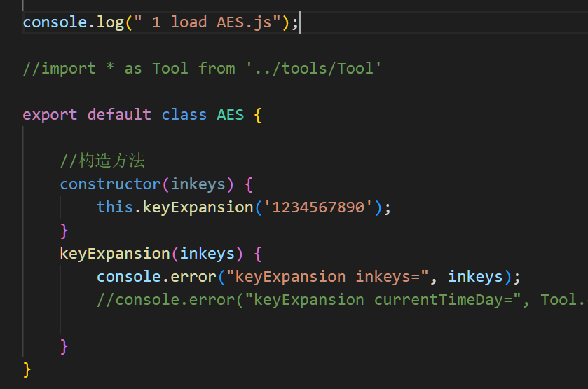Screen dimensions: 588x389
Task: Click the yellow opening brace after AES
Action: 258,114
